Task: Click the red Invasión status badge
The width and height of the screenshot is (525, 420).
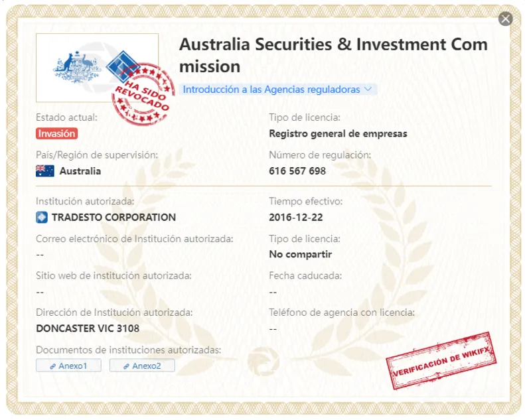Action: coord(56,133)
